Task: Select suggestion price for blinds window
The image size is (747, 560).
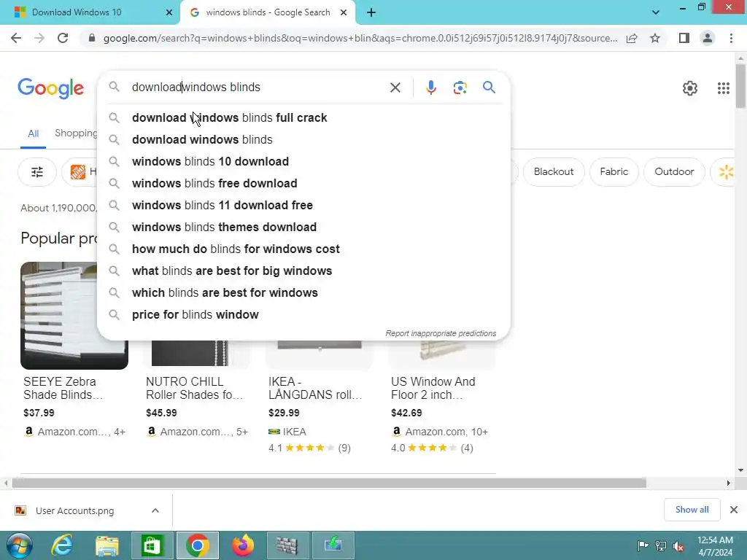Action: 303,315
